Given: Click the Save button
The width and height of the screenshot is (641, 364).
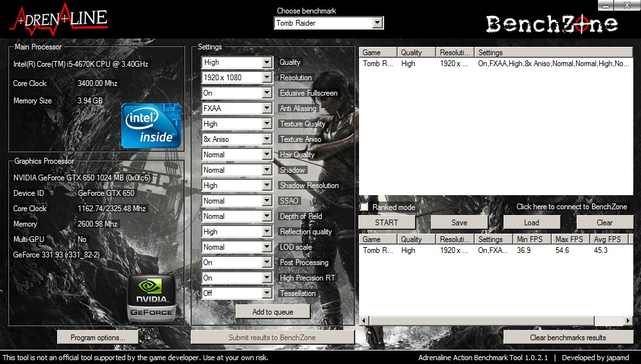Looking at the screenshot, I should 459,223.
